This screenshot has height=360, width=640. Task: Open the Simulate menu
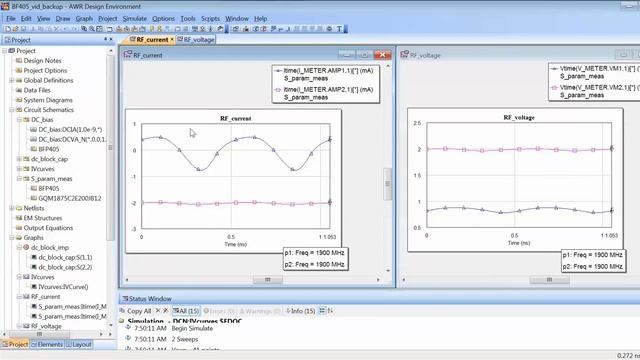point(134,18)
